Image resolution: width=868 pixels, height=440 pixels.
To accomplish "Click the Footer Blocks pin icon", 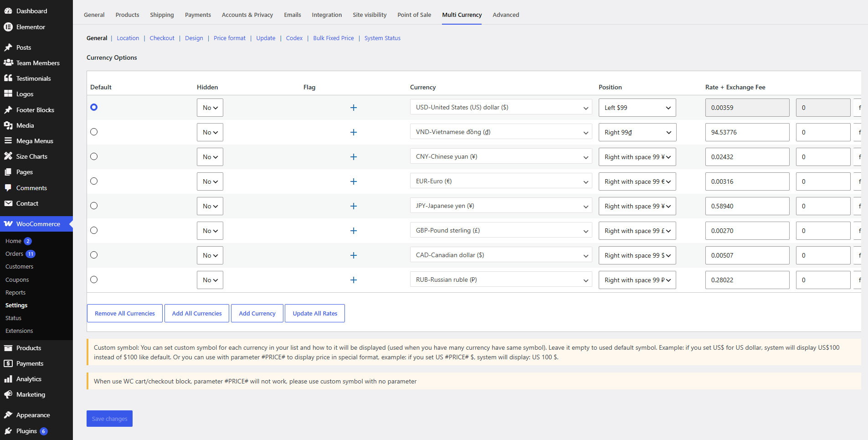I will (8, 110).
